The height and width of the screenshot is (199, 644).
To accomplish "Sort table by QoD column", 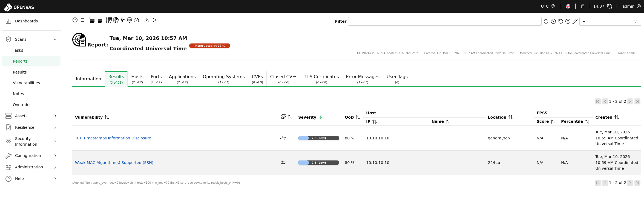I will click(x=352, y=117).
